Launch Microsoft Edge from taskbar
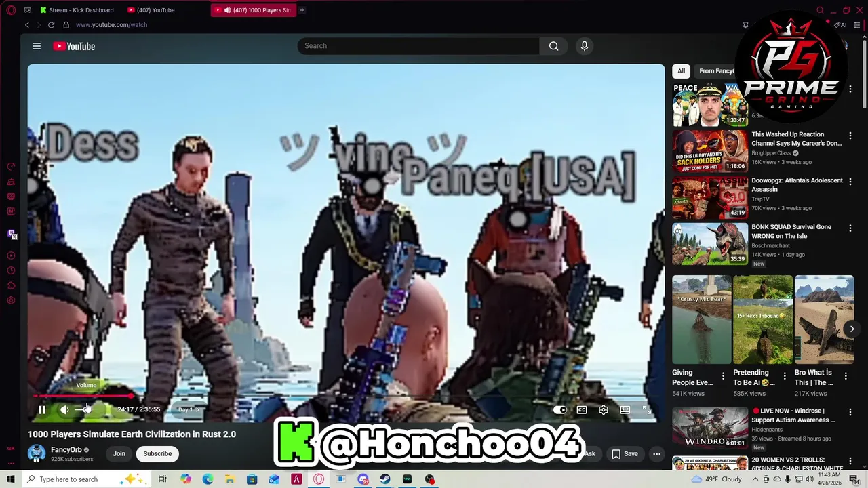The height and width of the screenshot is (488, 868). [208, 479]
